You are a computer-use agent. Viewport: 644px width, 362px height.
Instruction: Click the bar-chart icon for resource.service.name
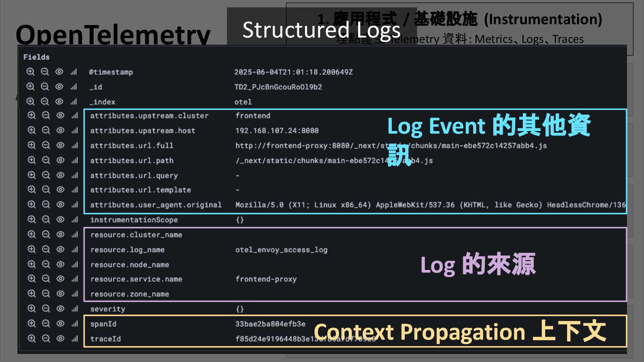[x=74, y=278]
